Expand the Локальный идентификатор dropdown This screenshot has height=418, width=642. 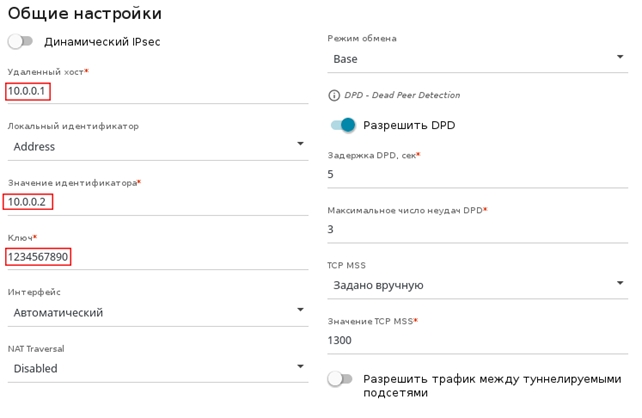click(x=301, y=146)
